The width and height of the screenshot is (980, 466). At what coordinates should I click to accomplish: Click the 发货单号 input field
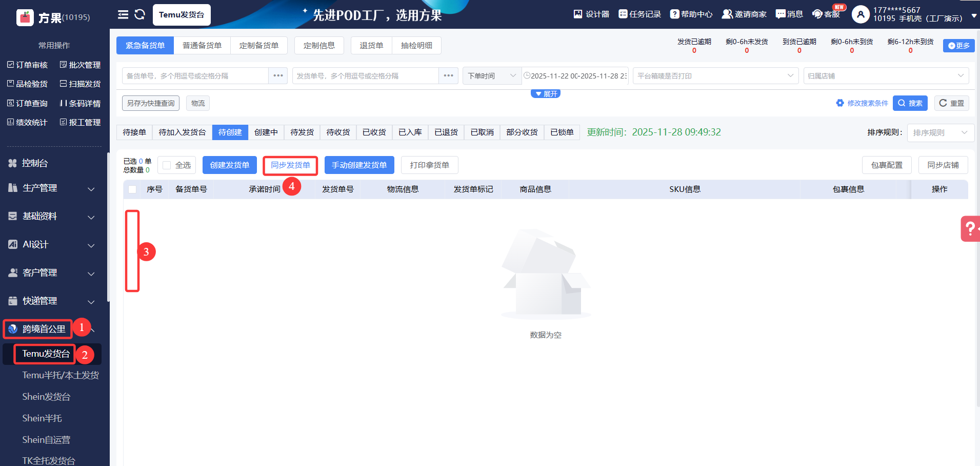366,75
